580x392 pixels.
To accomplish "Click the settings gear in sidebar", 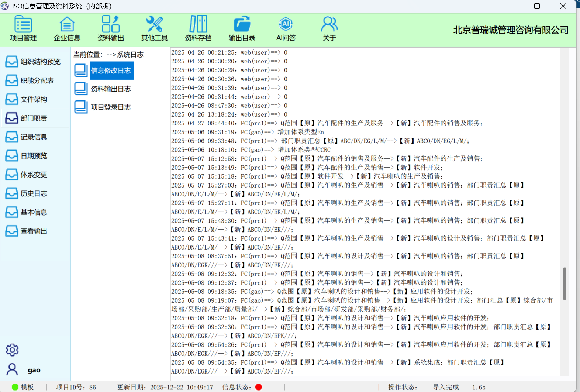I will click(x=12, y=350).
